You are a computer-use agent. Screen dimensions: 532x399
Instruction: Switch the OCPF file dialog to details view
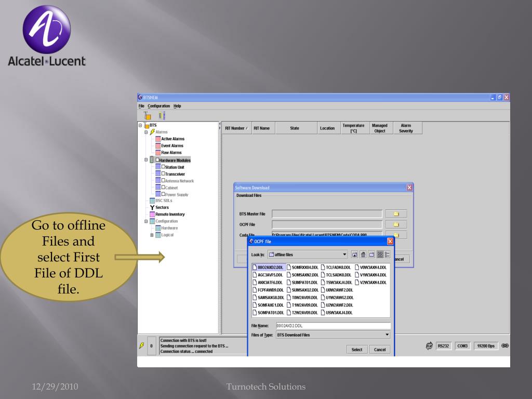pyautogui.click(x=387, y=255)
